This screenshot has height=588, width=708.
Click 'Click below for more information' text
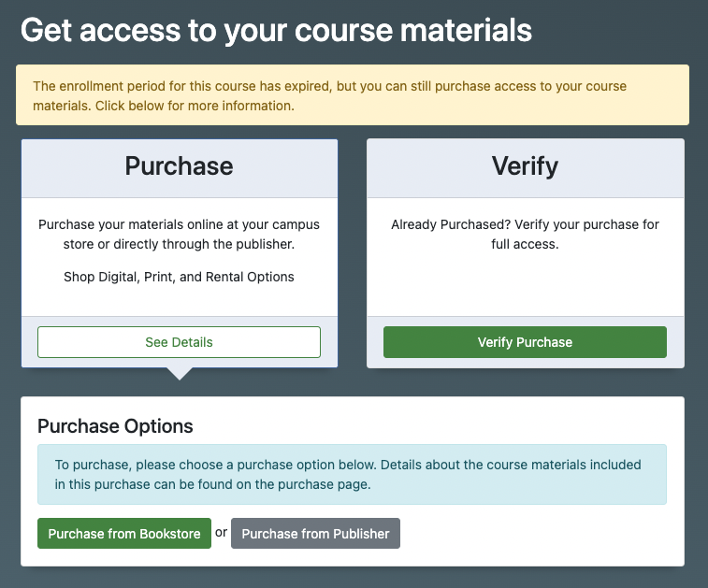click(x=195, y=106)
